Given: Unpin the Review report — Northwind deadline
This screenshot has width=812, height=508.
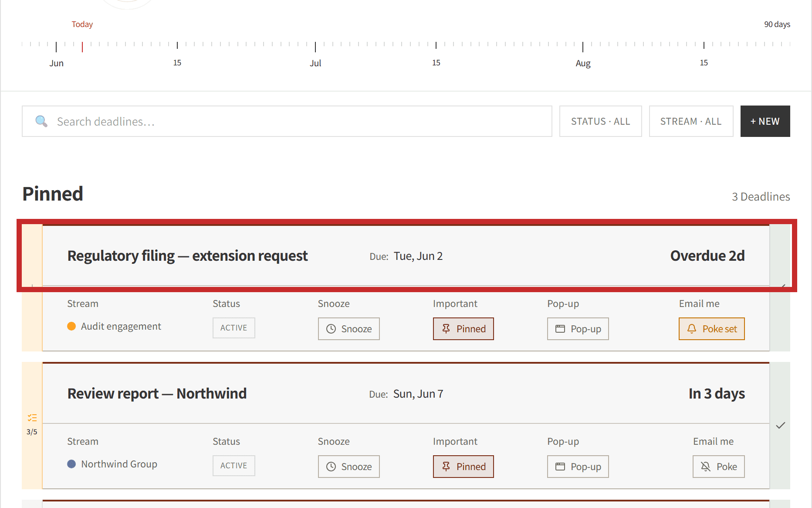Looking at the screenshot, I should coord(463,467).
